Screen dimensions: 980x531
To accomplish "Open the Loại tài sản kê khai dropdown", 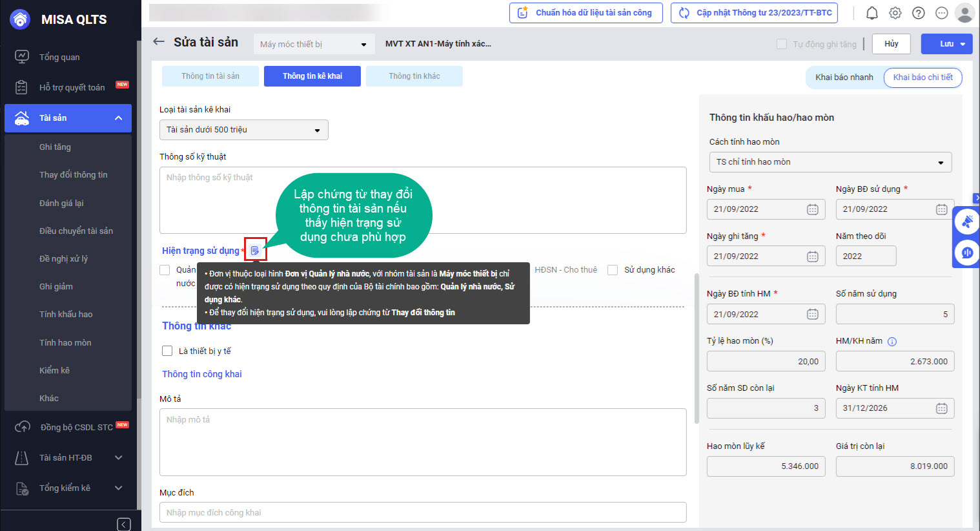I will [x=243, y=130].
